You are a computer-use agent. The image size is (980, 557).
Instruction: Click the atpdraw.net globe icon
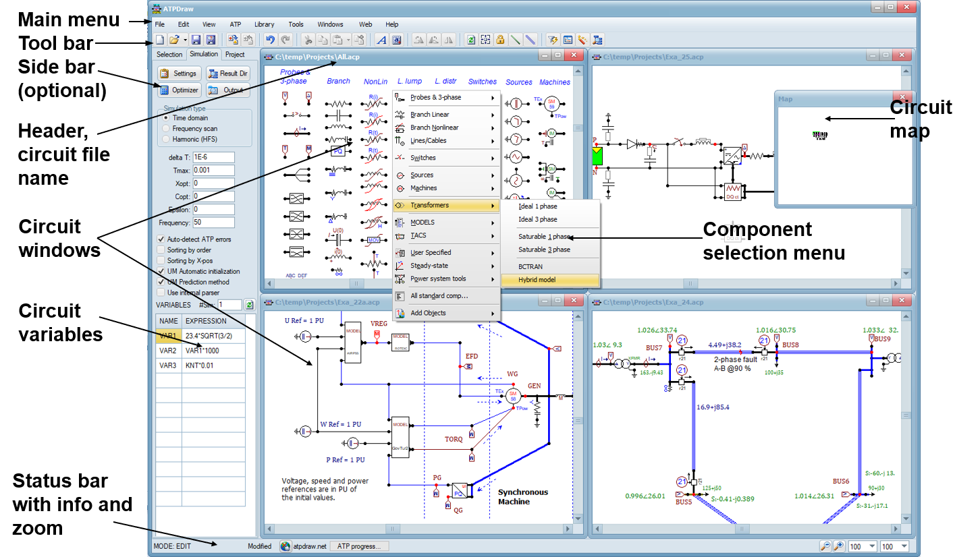click(x=285, y=546)
